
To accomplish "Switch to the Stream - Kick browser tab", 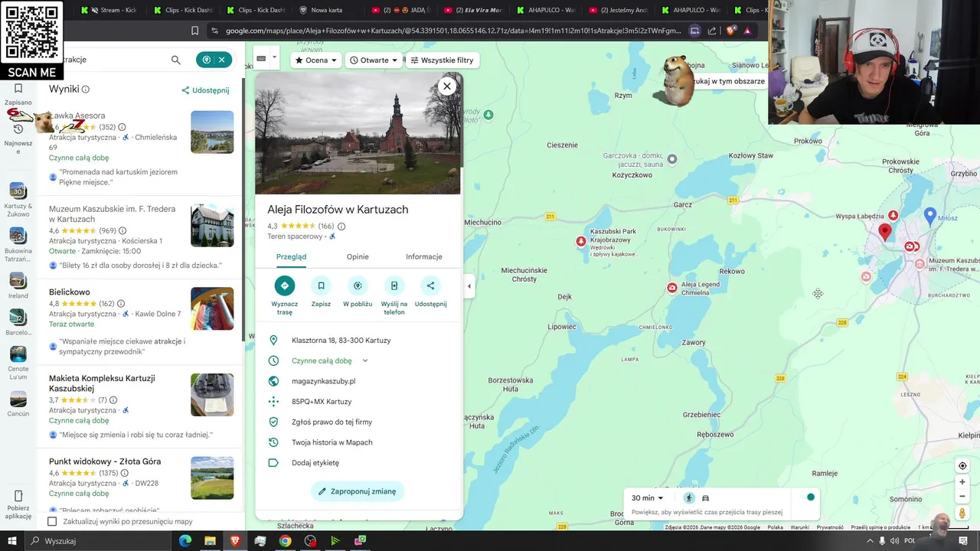I will coord(109,10).
